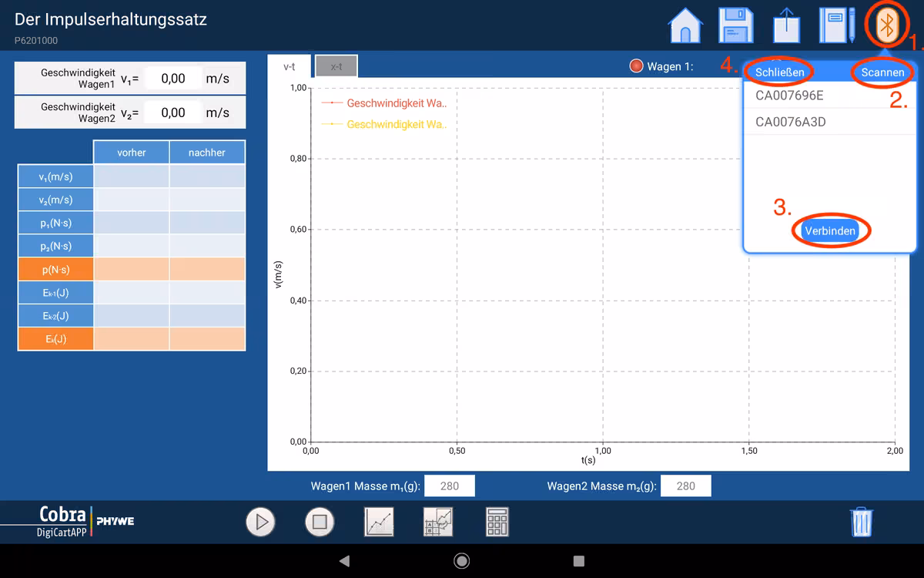The height and width of the screenshot is (578, 924).
Task: Select the orange Ek(J) row label
Action: [x=55, y=338]
